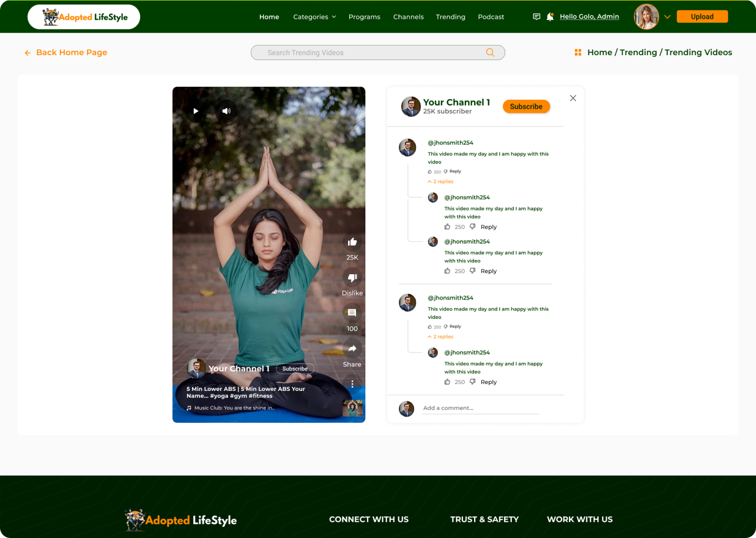Open profile dropdown arrow beside avatar

[667, 17]
